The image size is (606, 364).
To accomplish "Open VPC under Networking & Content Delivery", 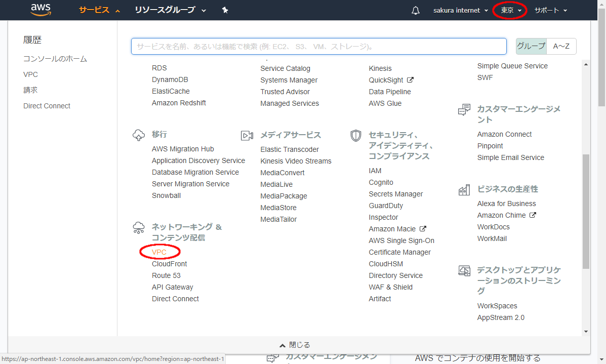I will coord(159,252).
